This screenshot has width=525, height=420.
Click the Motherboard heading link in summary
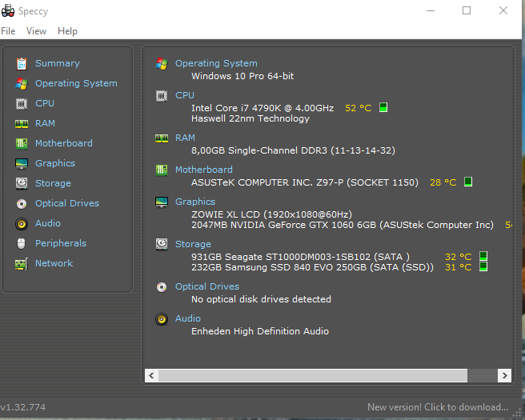(x=204, y=170)
